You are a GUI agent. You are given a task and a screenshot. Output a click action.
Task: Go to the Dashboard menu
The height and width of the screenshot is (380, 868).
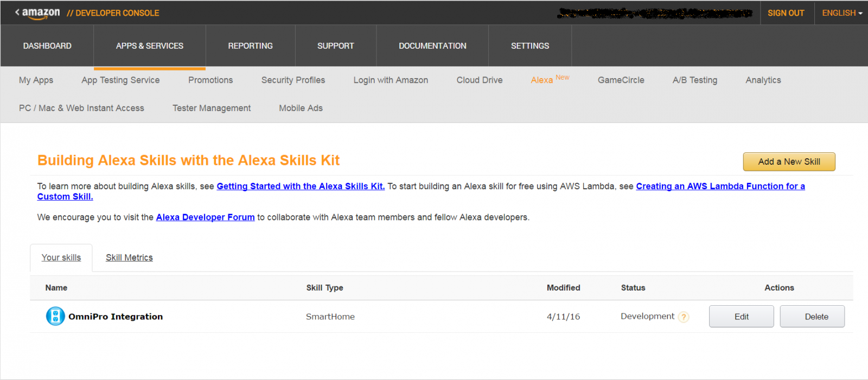(47, 46)
